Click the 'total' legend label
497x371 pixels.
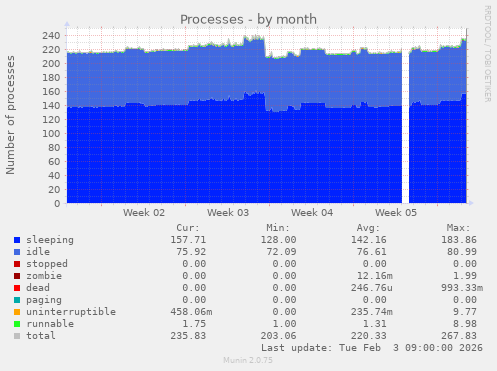(41, 336)
